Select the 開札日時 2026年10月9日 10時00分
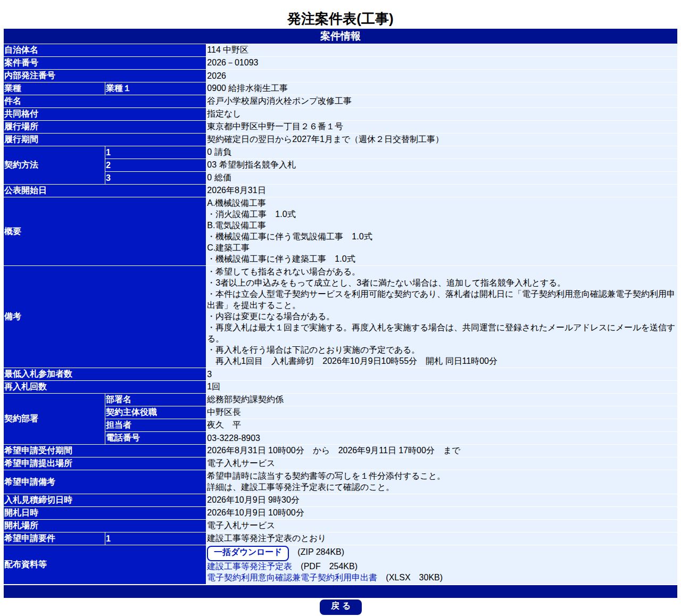Viewport: 681px width, 616px height. (255, 513)
